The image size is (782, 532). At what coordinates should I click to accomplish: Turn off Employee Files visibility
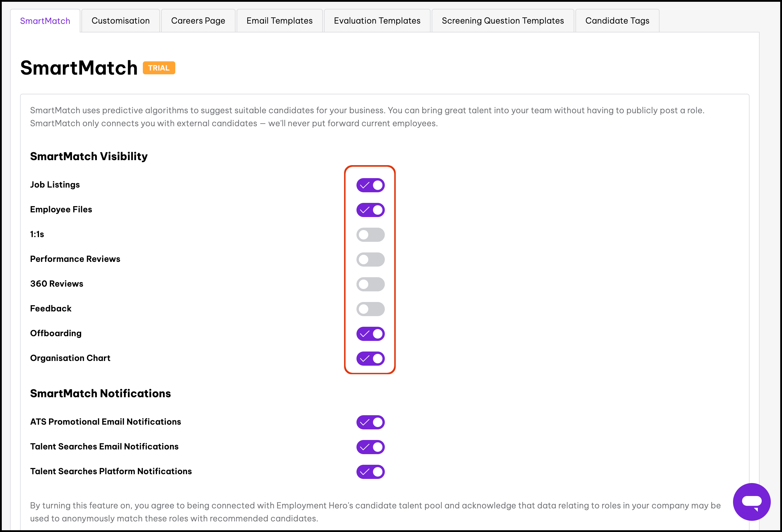(370, 210)
